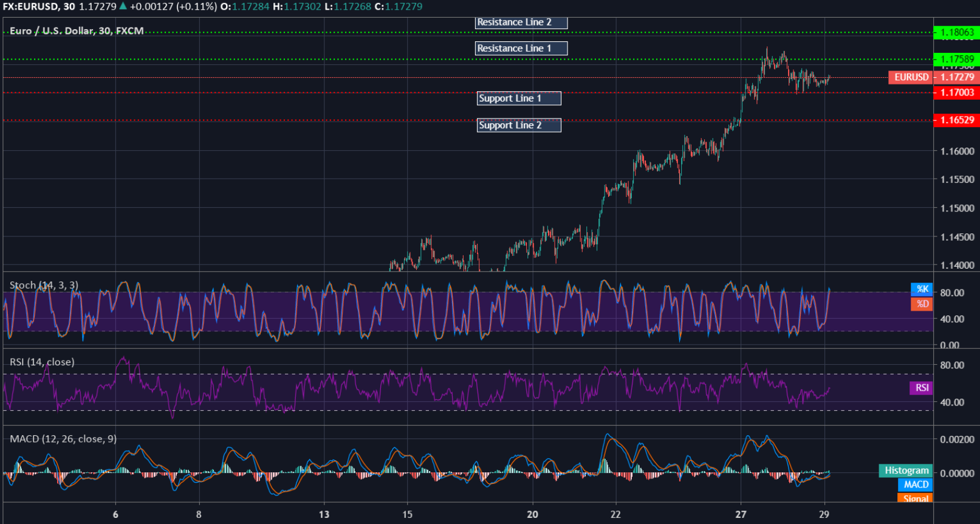The height and width of the screenshot is (524, 980).
Task: Click the 1.15000 price axis level
Action: click(x=957, y=209)
